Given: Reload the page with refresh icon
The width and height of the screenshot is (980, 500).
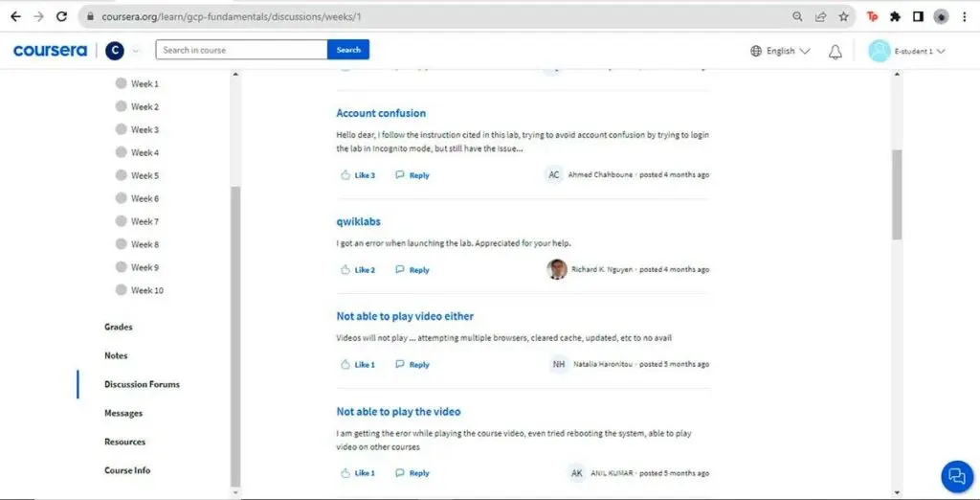Looking at the screenshot, I should point(61,17).
